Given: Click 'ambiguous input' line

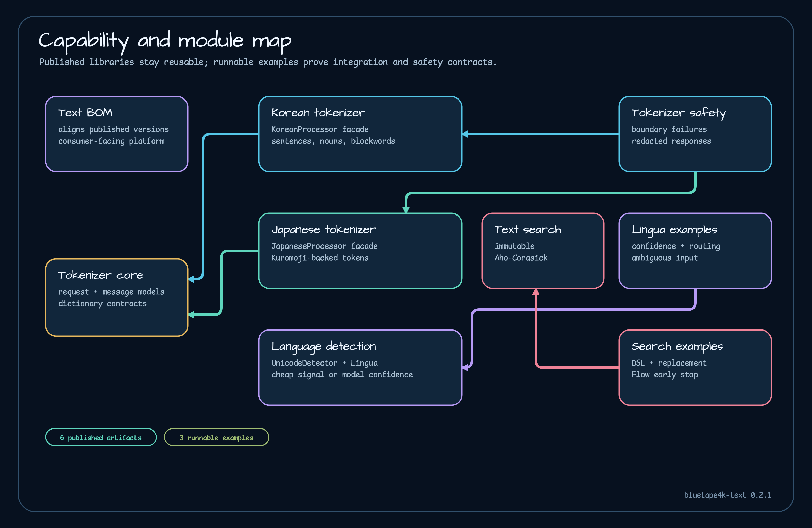Looking at the screenshot, I should click(665, 258).
